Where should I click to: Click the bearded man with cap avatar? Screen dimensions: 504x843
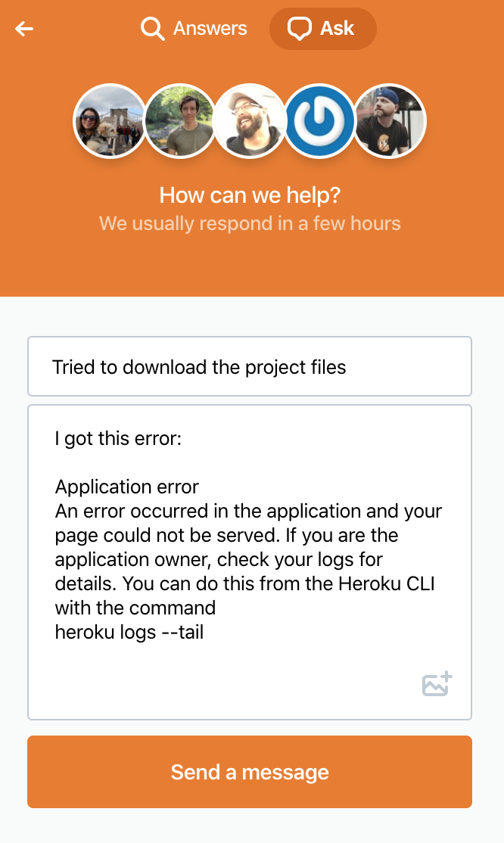[x=250, y=121]
